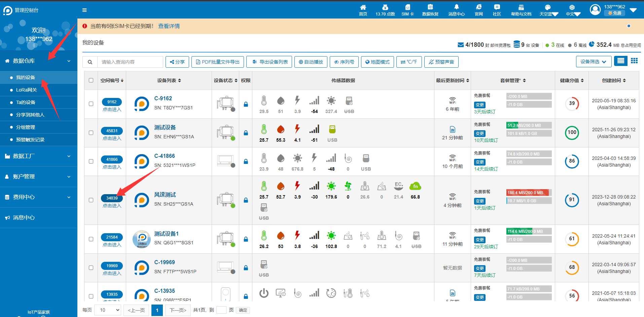Focus the 请输入查询内容 search field
Viewport: 644px width, 317px height.
point(130,62)
